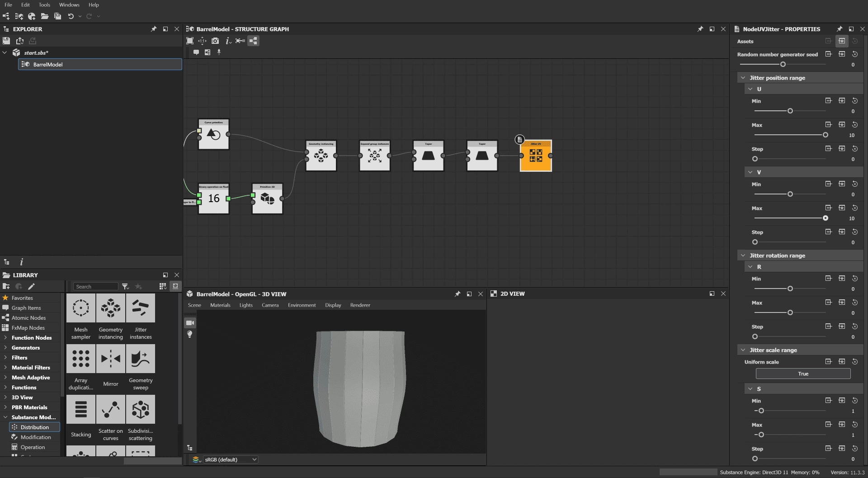Screen dimensions: 868x478
Task: Click the new model graph toolbar icon
Action: click(19, 16)
